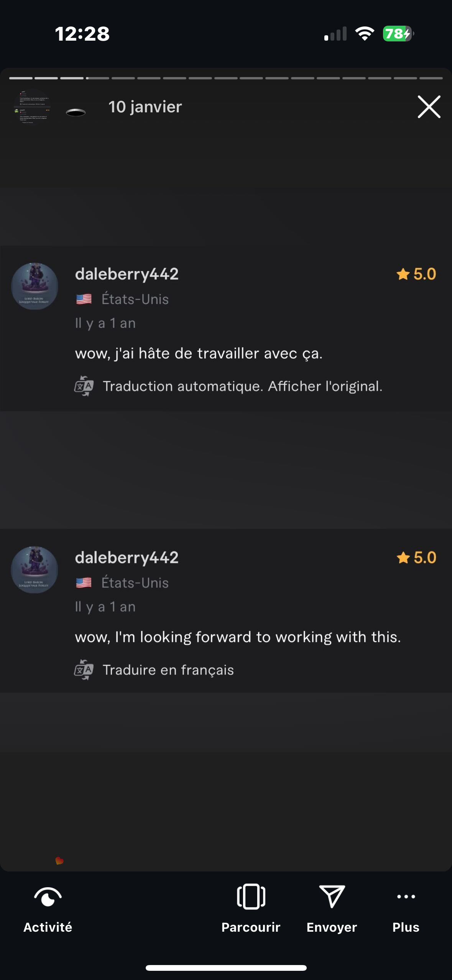Tap the black oval profile picture

[x=76, y=112]
